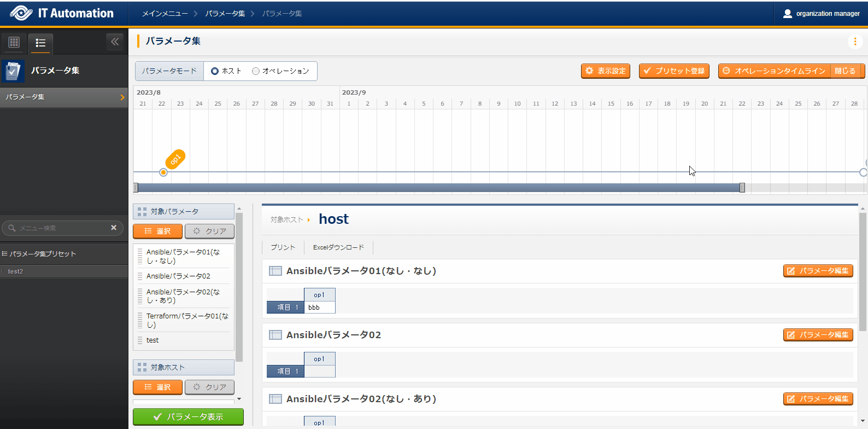Screen dimensions: 868x429
Task: Expand the パラメータ集 sidebar menu arrow
Action: pyautogui.click(x=122, y=97)
